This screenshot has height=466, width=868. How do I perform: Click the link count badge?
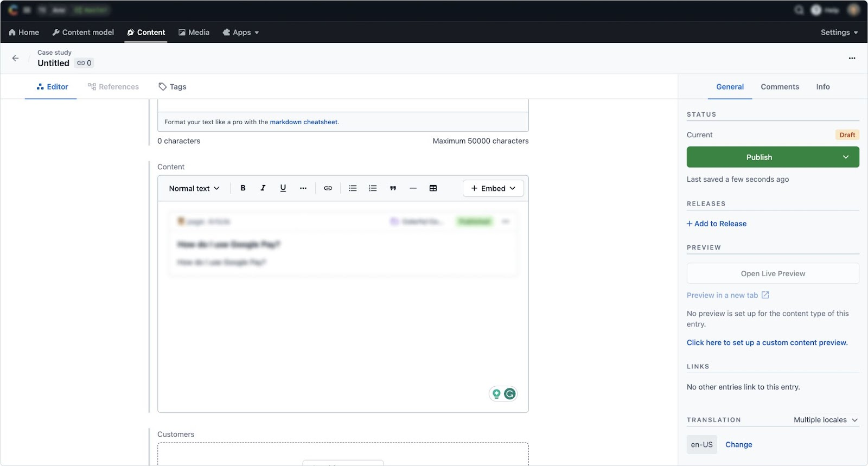84,63
